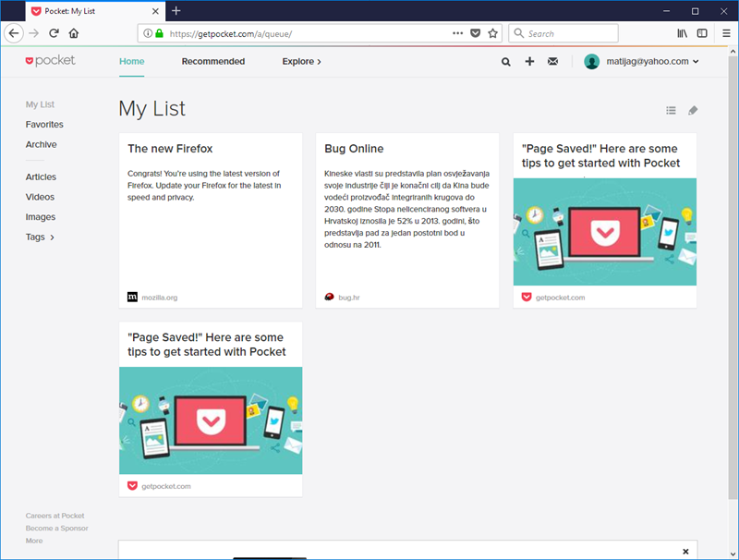Image resolution: width=739 pixels, height=560 pixels.
Task: Open the Careers at Pocket link
Action: tap(55, 516)
